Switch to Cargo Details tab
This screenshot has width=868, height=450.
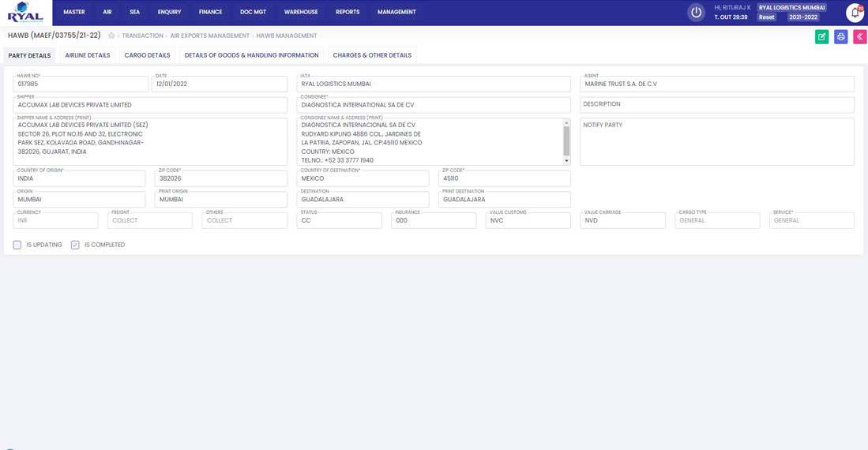(147, 55)
